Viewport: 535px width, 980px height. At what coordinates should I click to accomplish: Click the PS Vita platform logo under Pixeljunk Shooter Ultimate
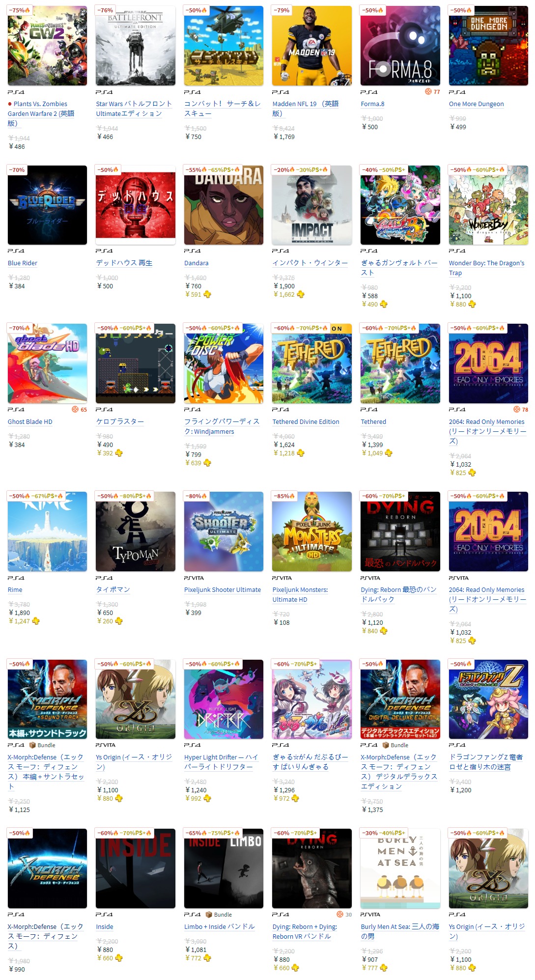(194, 578)
